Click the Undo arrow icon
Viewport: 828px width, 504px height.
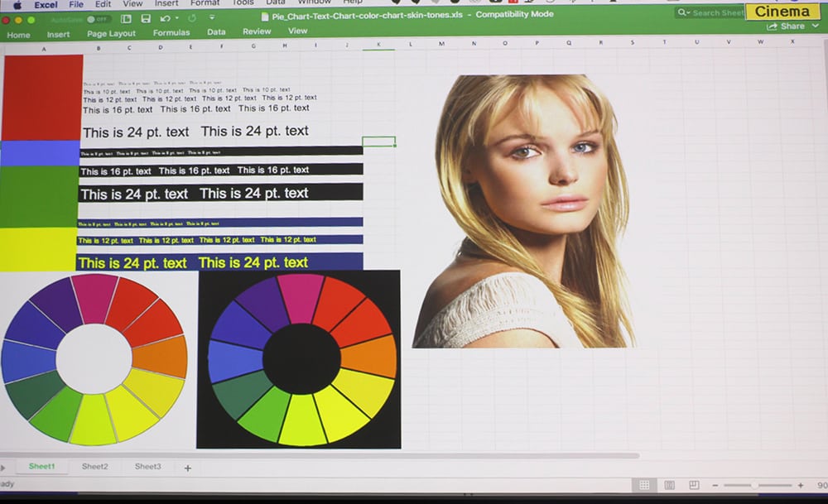(165, 18)
